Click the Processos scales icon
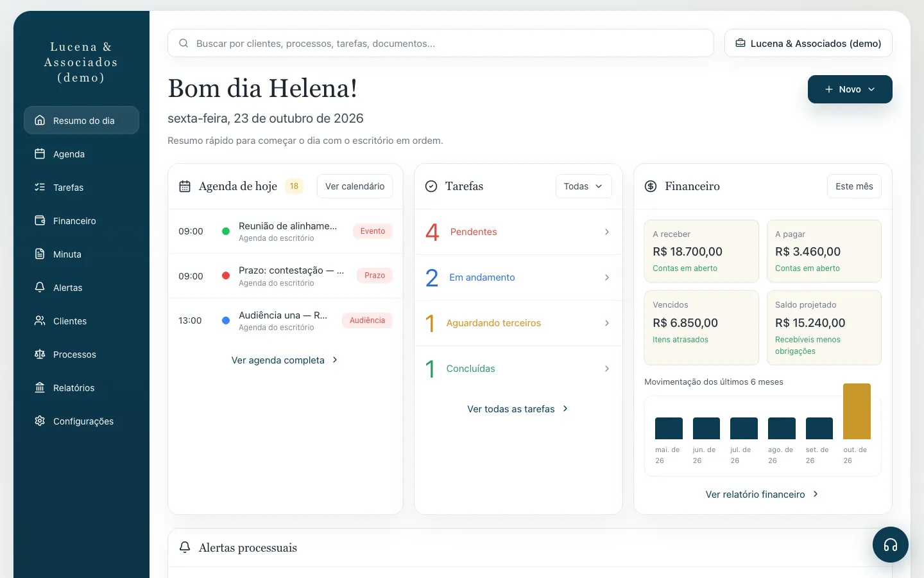This screenshot has height=578, width=924. pyautogui.click(x=40, y=355)
